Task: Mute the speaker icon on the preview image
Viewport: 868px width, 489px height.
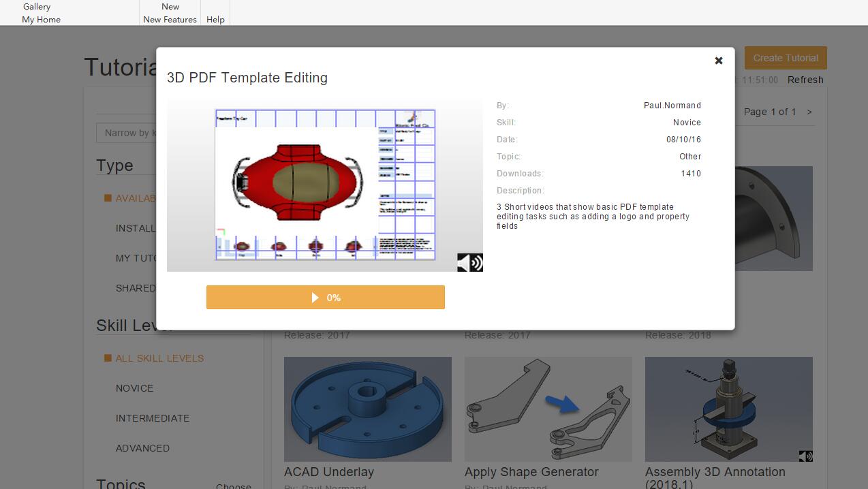Action: point(470,262)
